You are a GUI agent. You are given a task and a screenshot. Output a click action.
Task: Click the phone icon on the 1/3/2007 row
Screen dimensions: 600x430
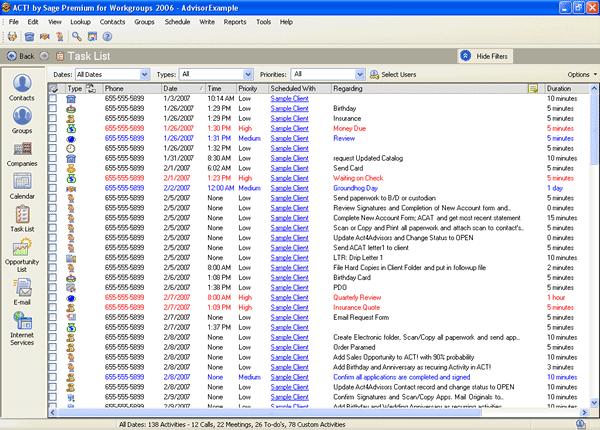(x=71, y=99)
